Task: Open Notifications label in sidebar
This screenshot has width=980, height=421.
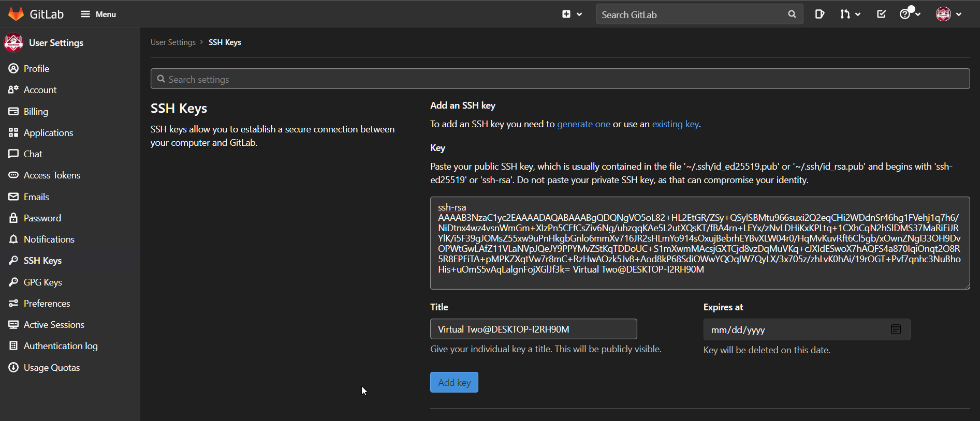Action: [x=49, y=239]
